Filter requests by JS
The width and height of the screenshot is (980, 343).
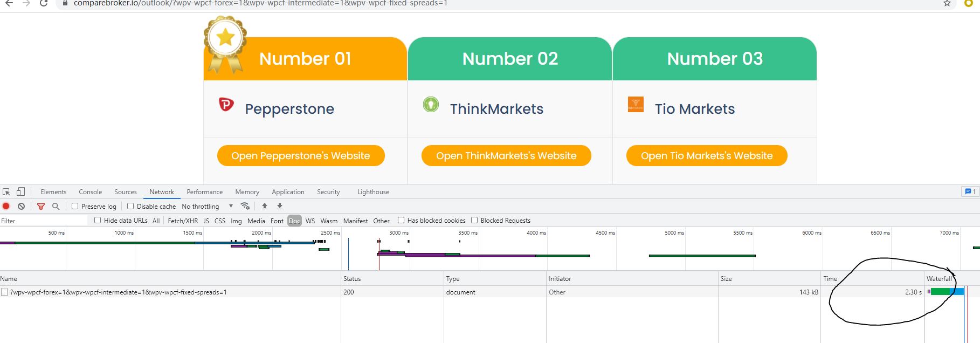click(206, 221)
